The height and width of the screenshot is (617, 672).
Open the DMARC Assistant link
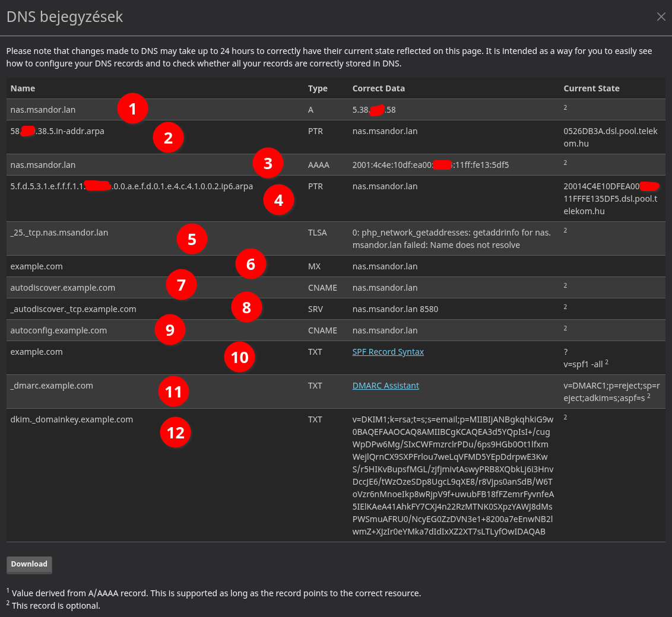click(x=385, y=386)
